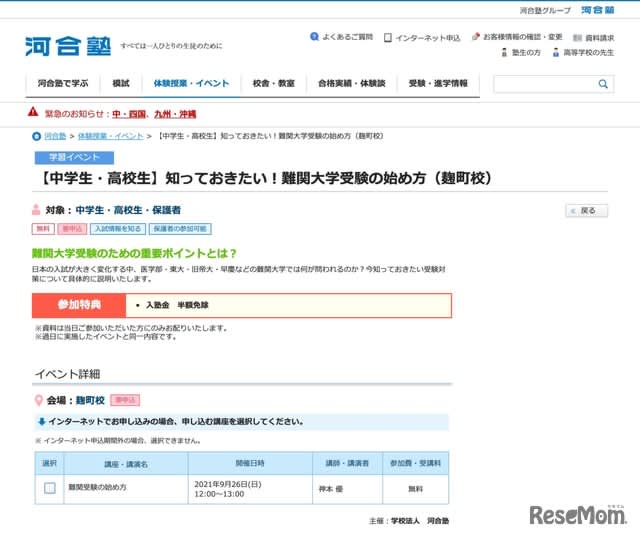This screenshot has height=538, width=640.
Task: Open the 河合塾で学ぶ menu
Action: tap(63, 84)
